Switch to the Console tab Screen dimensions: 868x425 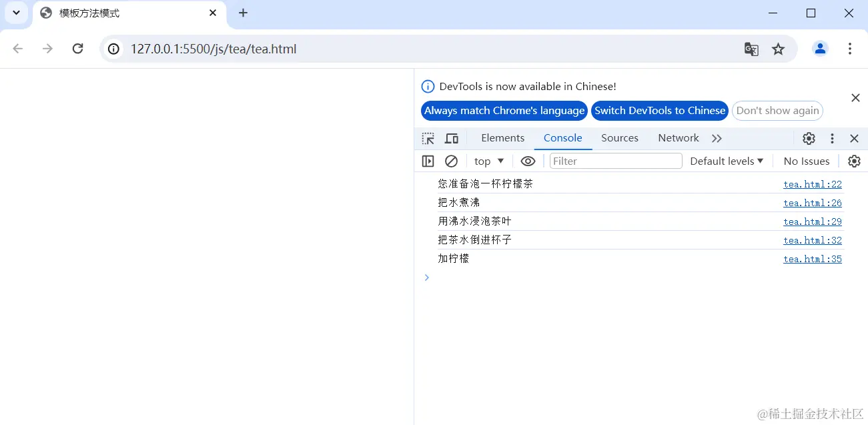562,138
